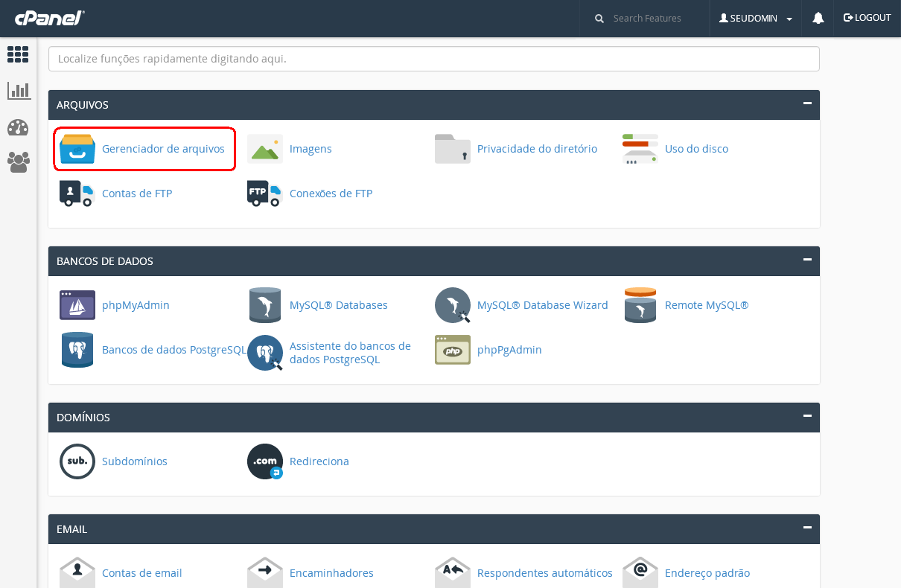
Task: Click the DOMÍNIOS header text
Action: [x=83, y=418]
